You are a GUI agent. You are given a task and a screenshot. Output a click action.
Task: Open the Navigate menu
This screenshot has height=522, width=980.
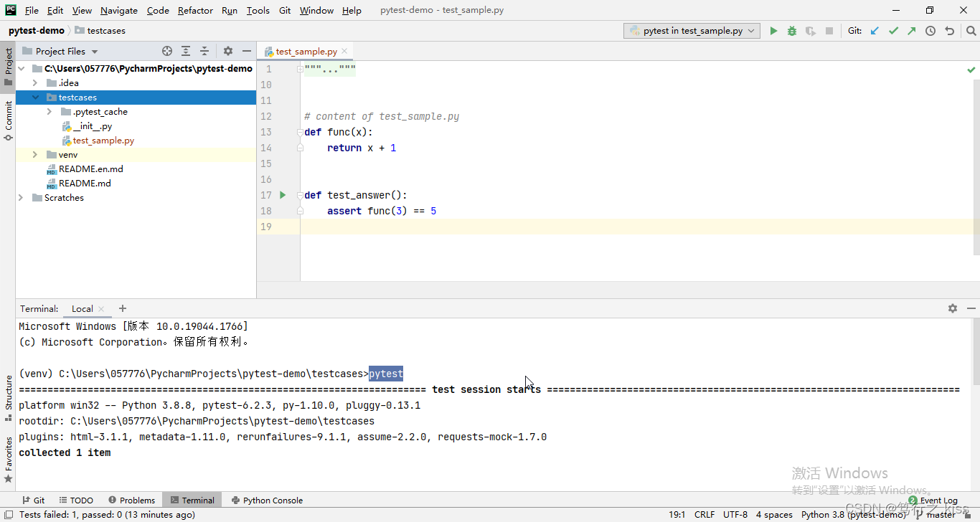[x=119, y=10]
